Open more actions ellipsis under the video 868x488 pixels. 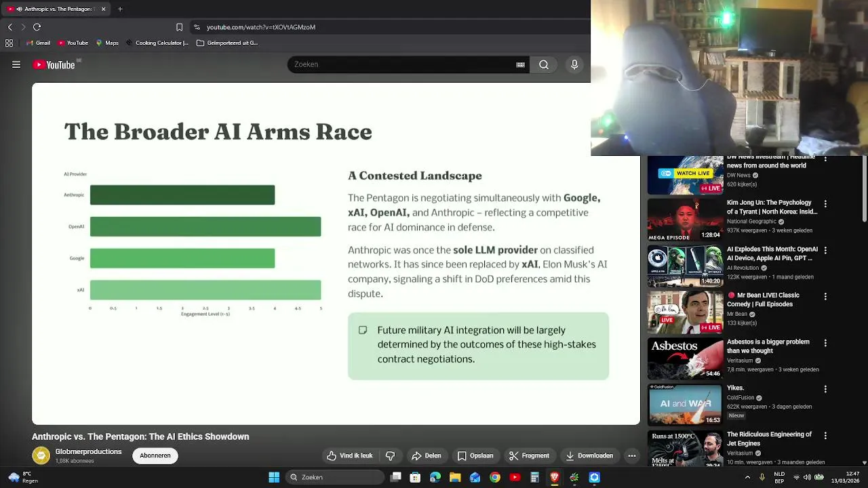632,455
